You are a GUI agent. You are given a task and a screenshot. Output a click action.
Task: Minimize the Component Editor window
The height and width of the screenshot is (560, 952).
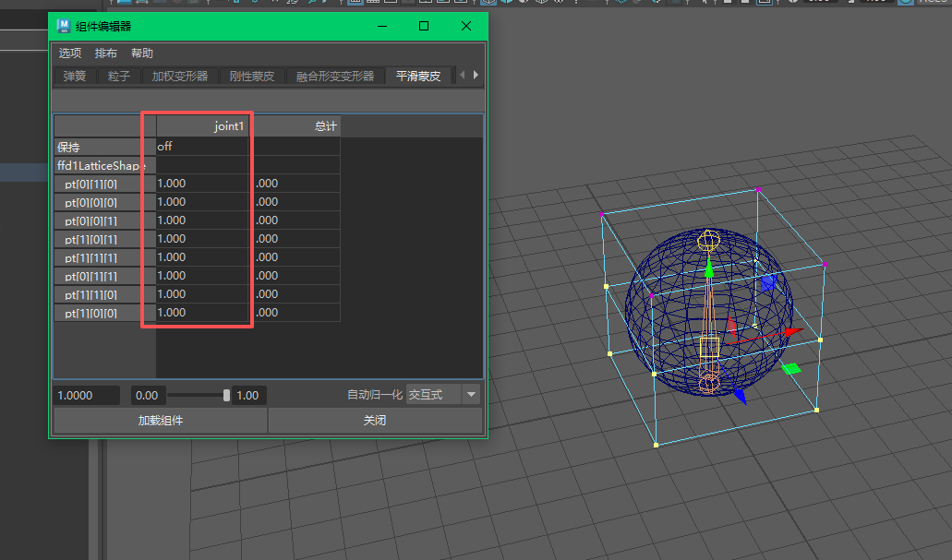(x=382, y=26)
